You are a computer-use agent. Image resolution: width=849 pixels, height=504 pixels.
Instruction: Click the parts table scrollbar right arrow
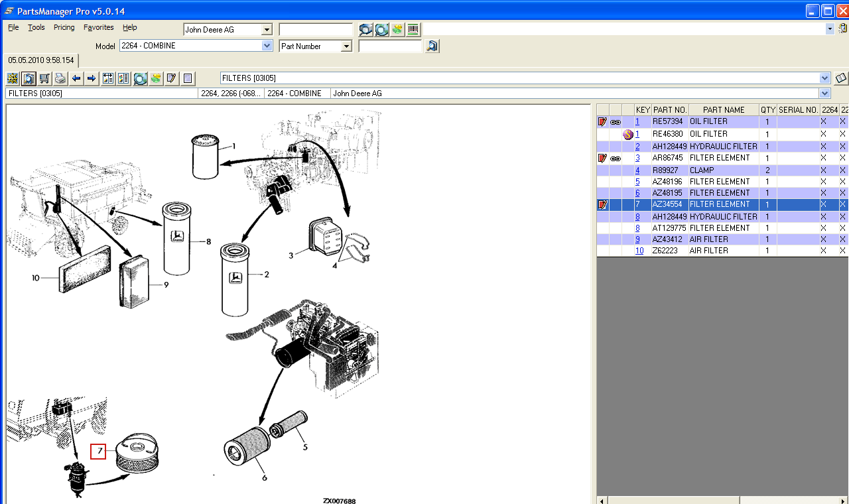[x=843, y=499]
